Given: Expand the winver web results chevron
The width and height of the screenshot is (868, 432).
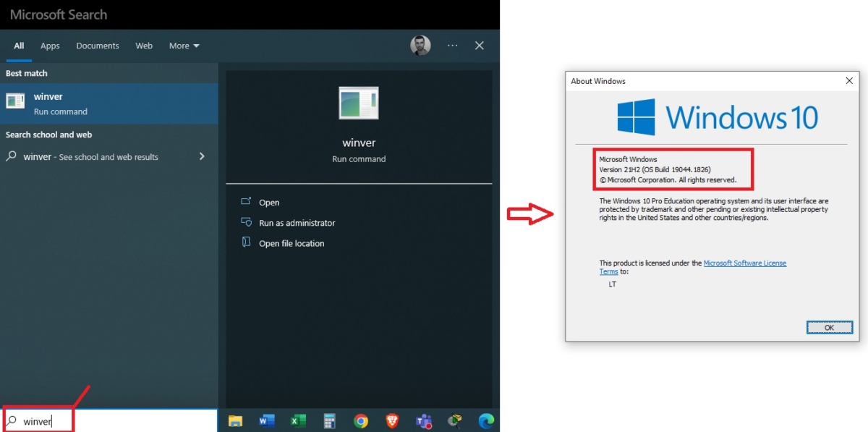Looking at the screenshot, I should tap(202, 156).
